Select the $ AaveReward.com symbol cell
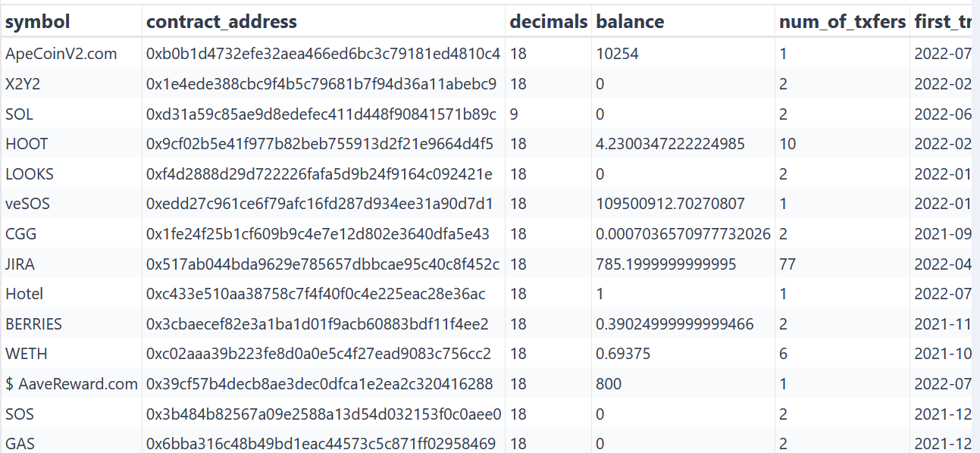Image resolution: width=980 pixels, height=453 pixels. (x=72, y=384)
